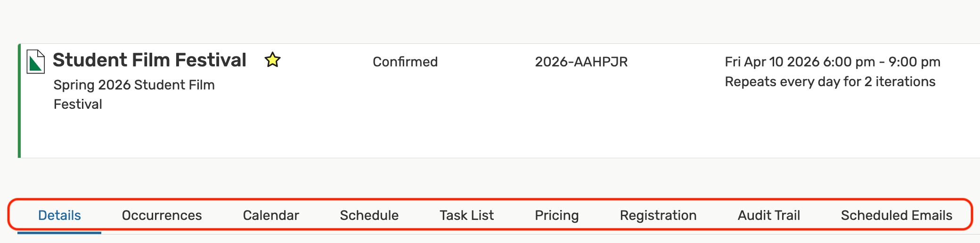Show the Task List tab

pos(466,215)
